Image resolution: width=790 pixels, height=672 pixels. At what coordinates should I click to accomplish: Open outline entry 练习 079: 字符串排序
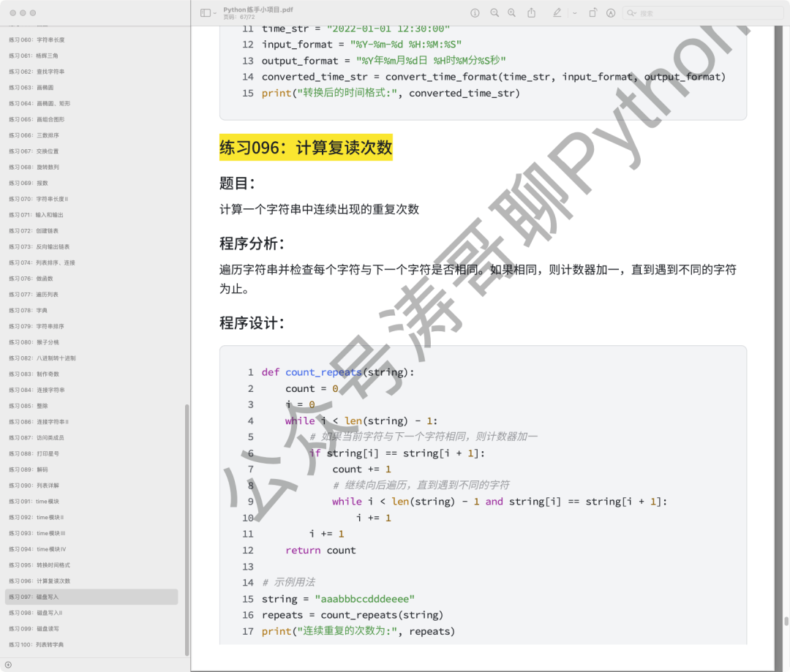[37, 327]
